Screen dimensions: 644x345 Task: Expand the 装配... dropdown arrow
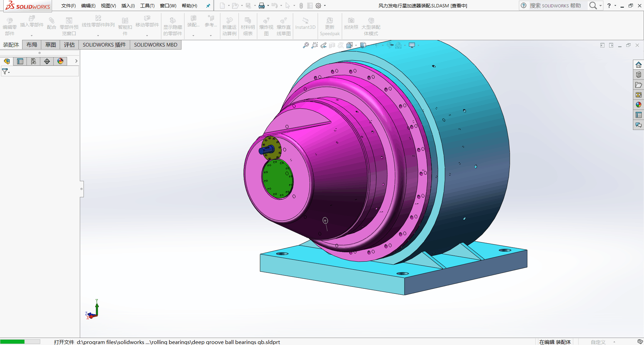click(x=193, y=35)
